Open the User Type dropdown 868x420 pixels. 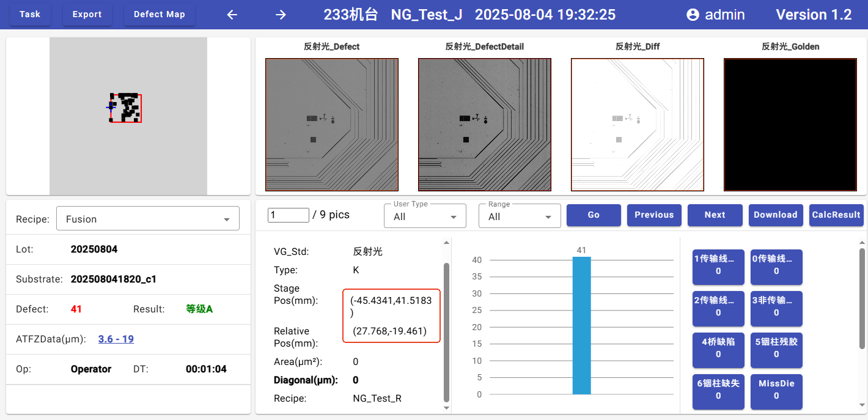click(x=425, y=216)
